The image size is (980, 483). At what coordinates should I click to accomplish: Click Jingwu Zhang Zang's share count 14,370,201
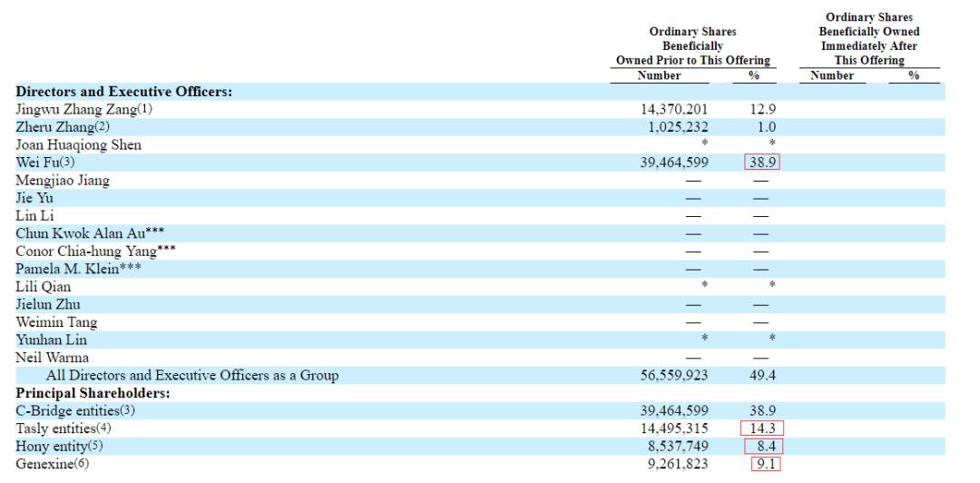(x=674, y=109)
